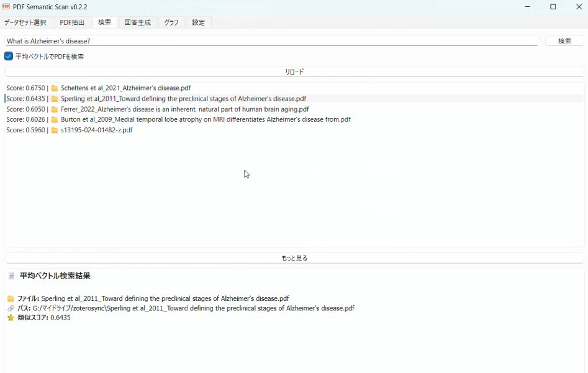The width and height of the screenshot is (588, 373).
Task: Click the 検索 search button
Action: pos(564,40)
